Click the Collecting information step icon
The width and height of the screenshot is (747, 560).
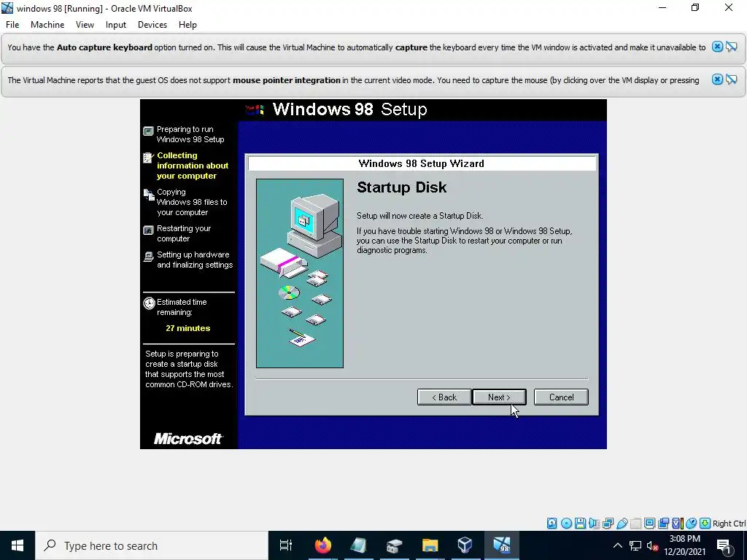coord(149,157)
